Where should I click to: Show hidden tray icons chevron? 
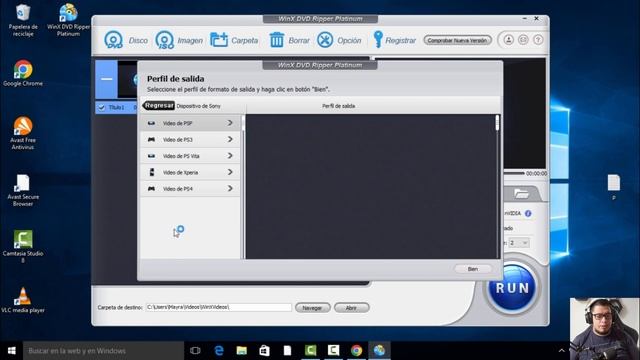pyautogui.click(x=562, y=351)
